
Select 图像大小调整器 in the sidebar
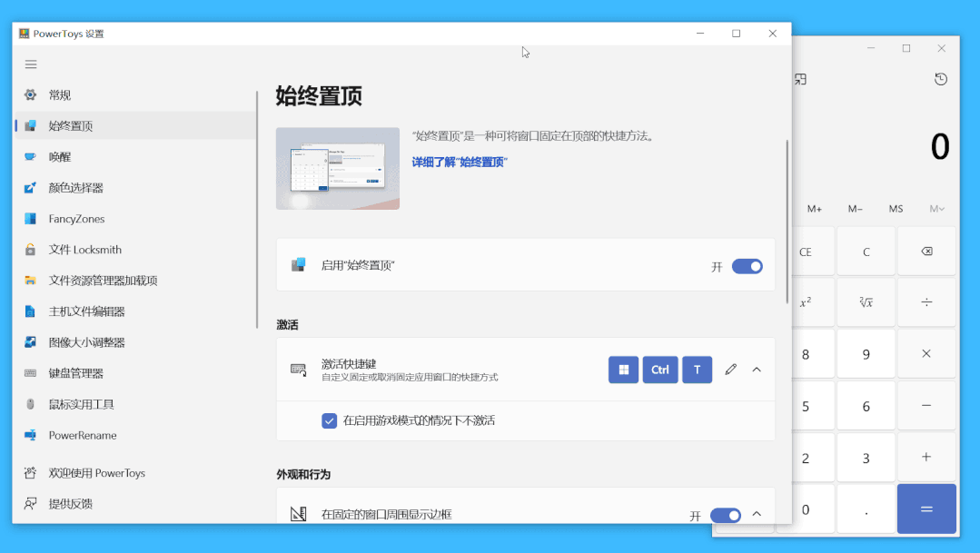coord(134,342)
